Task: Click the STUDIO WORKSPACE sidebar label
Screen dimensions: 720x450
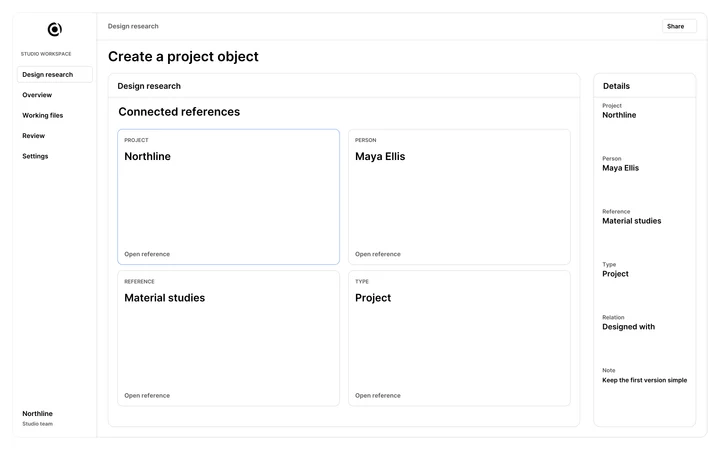Action: tap(46, 54)
